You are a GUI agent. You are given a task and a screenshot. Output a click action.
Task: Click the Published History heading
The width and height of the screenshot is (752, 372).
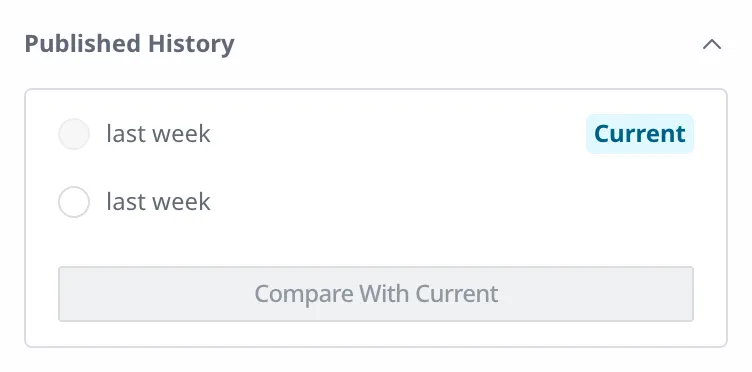click(129, 44)
